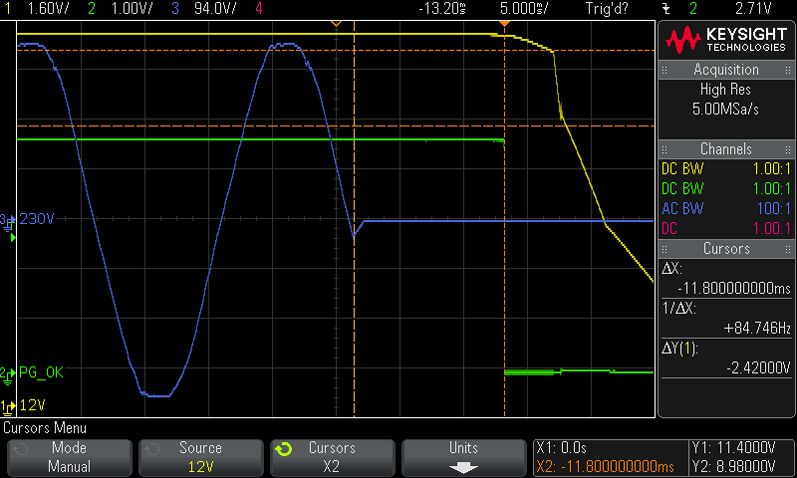Click the Y2: 8.98000V cursor readout
Image resolution: width=797 pixels, height=478 pixels.
click(x=733, y=466)
